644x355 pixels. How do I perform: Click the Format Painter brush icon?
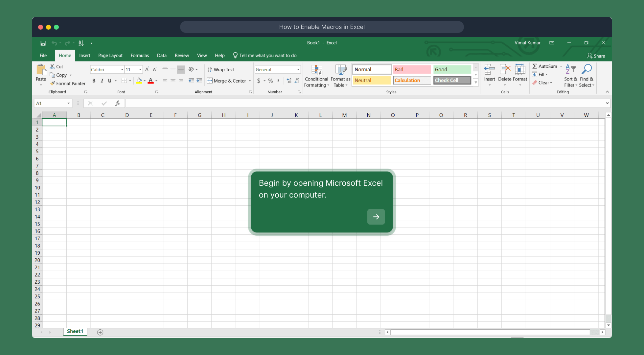tap(53, 83)
